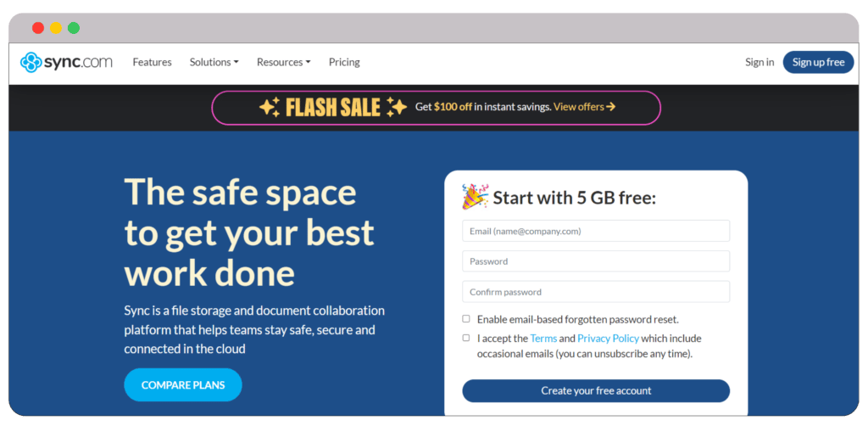
Task: Click the COMPARE PLANS button
Action: click(x=183, y=384)
